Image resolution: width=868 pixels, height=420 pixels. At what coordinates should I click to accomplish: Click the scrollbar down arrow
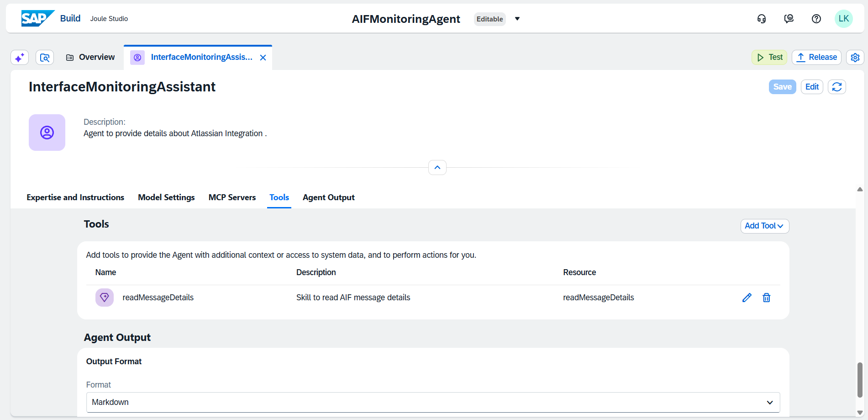pyautogui.click(x=860, y=413)
